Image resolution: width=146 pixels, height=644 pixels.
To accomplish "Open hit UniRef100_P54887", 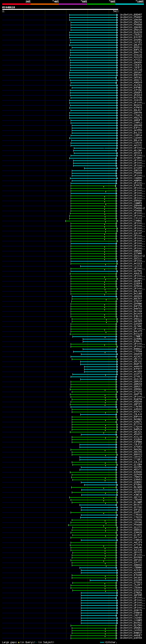I will 131,17.
